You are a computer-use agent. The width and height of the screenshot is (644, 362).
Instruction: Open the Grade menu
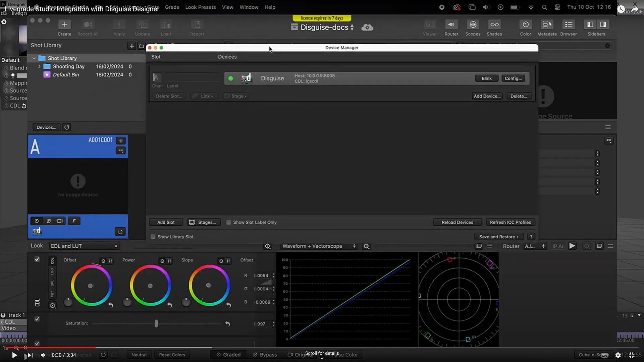coord(172,7)
